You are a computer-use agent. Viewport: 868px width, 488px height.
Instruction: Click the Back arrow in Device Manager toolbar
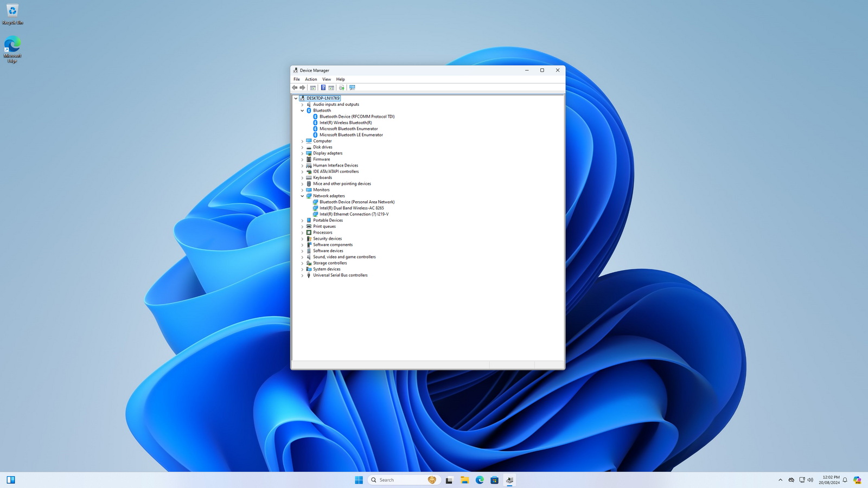[x=295, y=87]
